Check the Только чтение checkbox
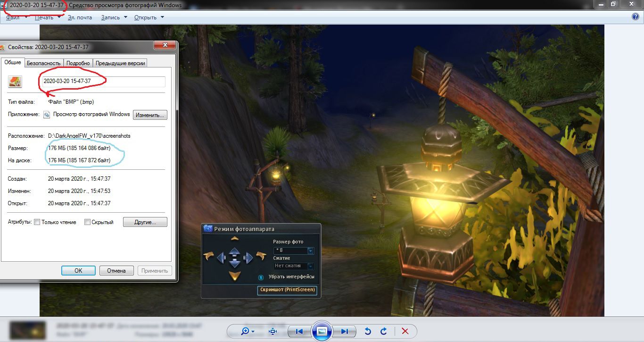This screenshot has width=644, height=342. tap(37, 222)
